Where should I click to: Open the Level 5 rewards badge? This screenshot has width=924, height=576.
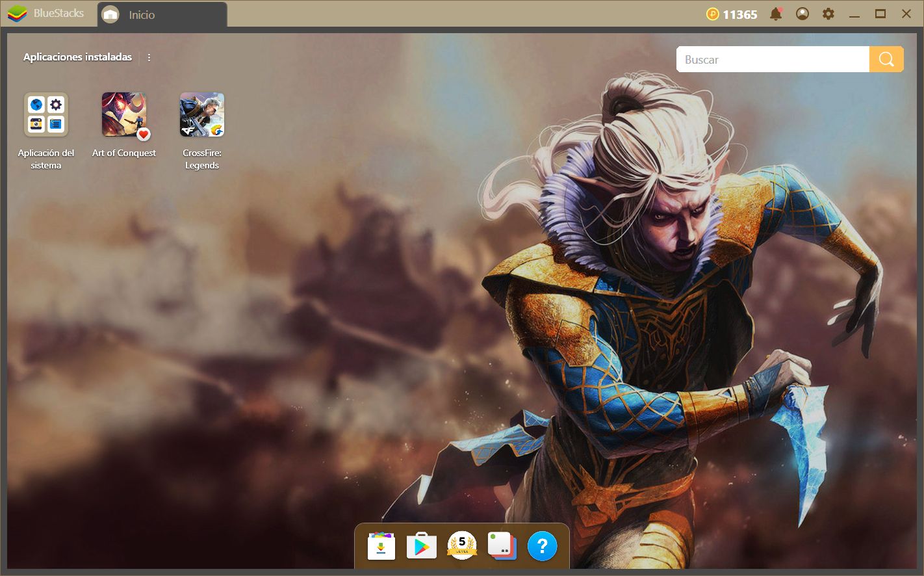tap(462, 546)
